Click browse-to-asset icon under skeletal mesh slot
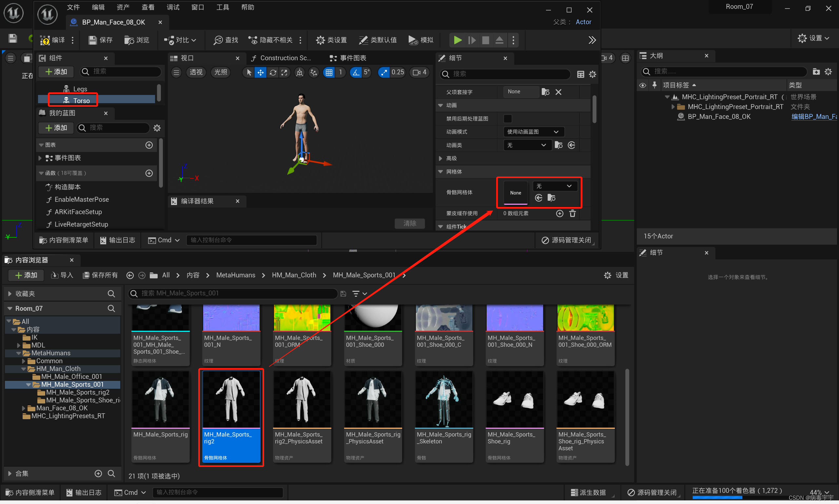The width and height of the screenshot is (839, 504). click(x=552, y=198)
